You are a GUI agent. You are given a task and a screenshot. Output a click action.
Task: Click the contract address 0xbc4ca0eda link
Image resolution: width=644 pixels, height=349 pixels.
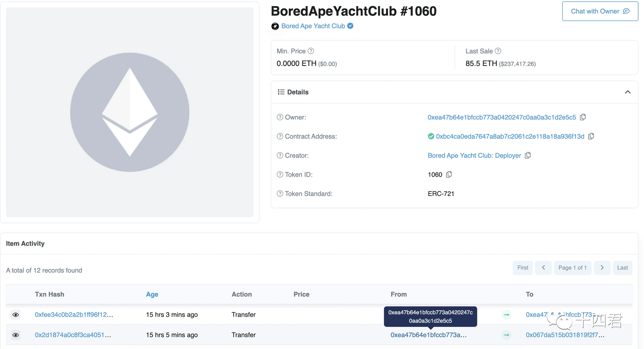[509, 136]
